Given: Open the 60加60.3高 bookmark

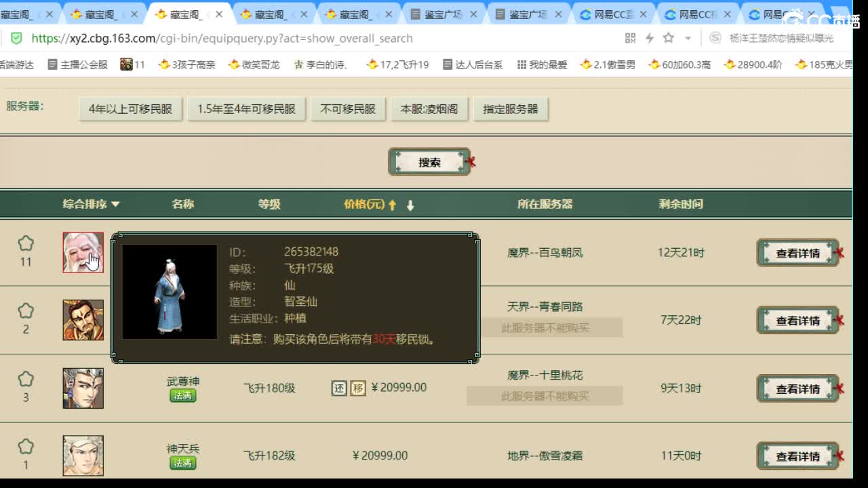Looking at the screenshot, I should coord(680,64).
